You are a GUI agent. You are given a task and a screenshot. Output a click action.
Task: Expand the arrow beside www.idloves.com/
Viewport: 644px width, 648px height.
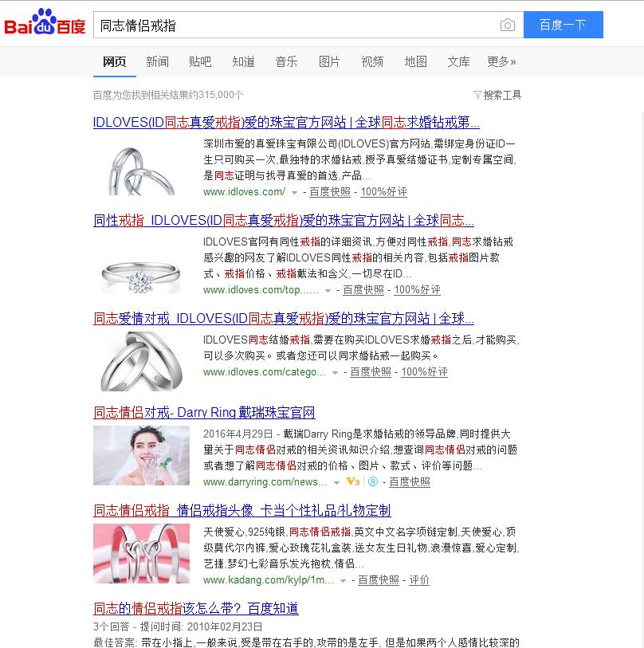tap(294, 193)
